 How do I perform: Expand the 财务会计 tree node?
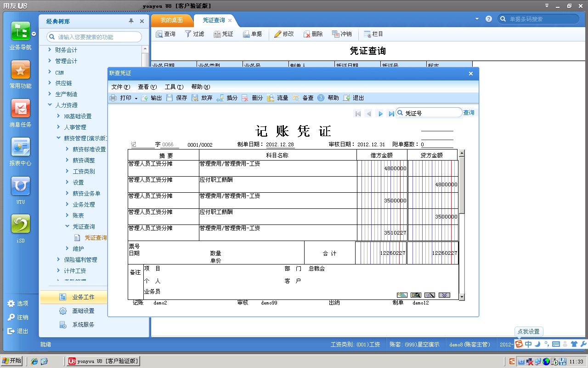click(50, 50)
